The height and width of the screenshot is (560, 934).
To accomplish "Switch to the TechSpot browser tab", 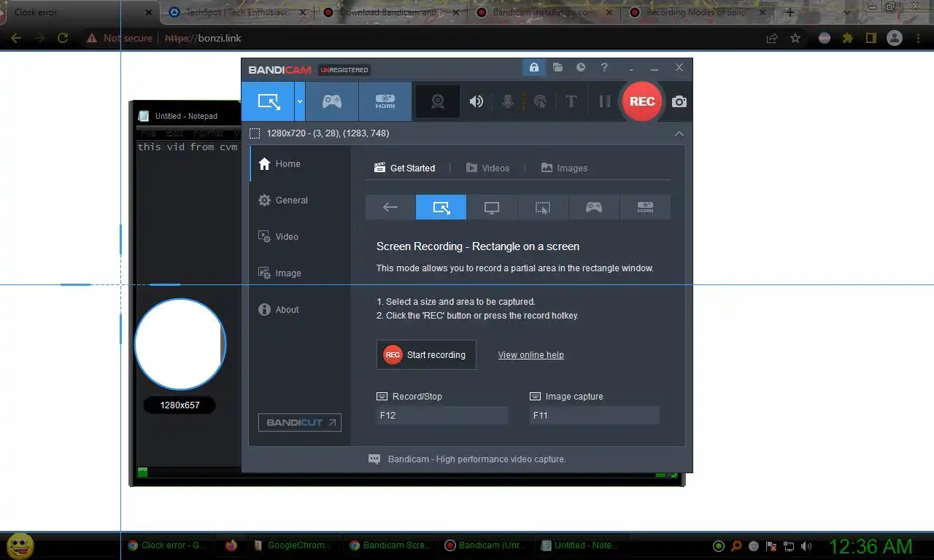I will click(238, 12).
